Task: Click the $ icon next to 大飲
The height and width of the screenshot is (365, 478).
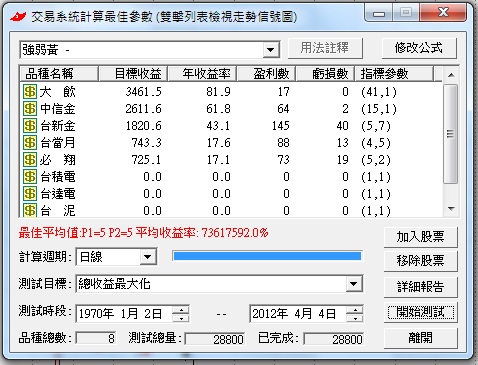Action: point(30,91)
